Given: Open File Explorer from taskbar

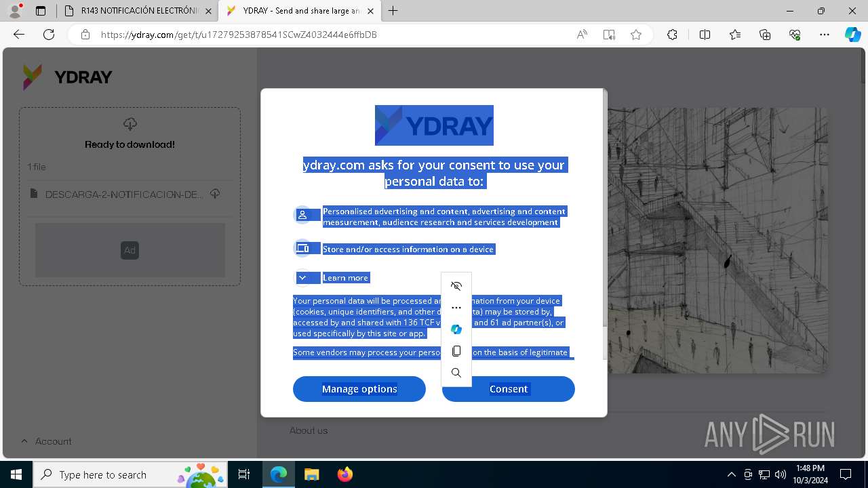Looking at the screenshot, I should [x=311, y=474].
